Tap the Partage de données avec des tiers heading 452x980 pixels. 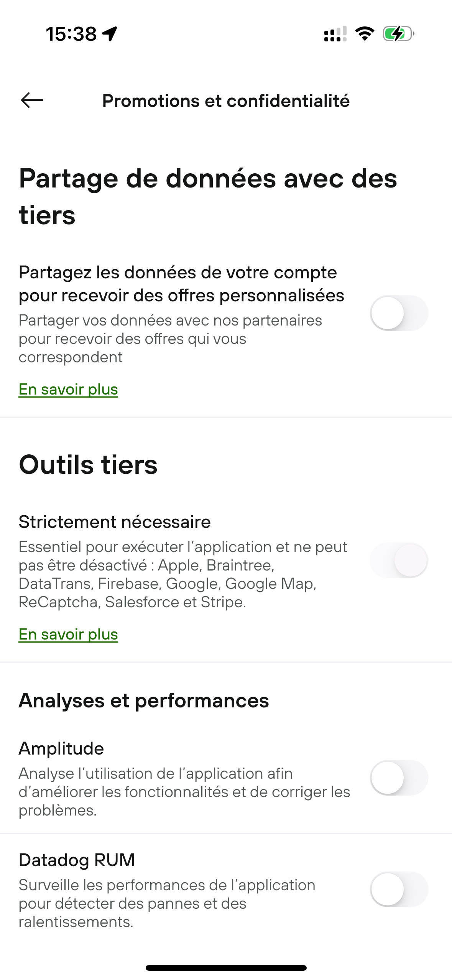pos(208,197)
